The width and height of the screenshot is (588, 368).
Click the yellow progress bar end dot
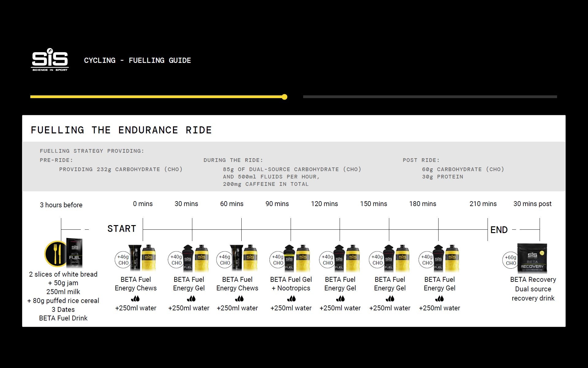tap(285, 97)
